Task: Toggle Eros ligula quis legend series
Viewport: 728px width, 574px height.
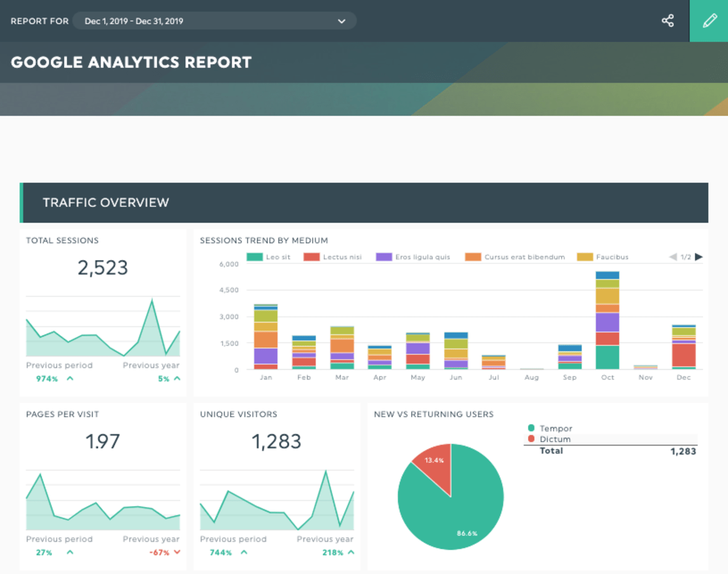Action: (413, 257)
